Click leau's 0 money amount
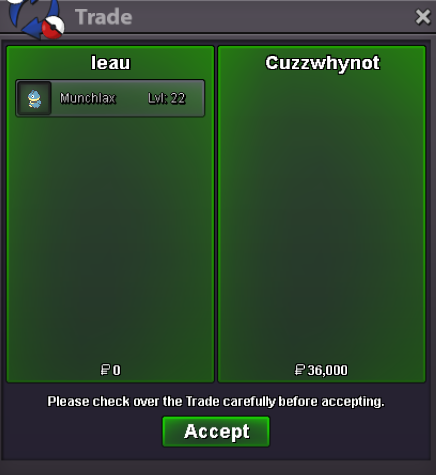The width and height of the screenshot is (436, 475). pos(116,370)
